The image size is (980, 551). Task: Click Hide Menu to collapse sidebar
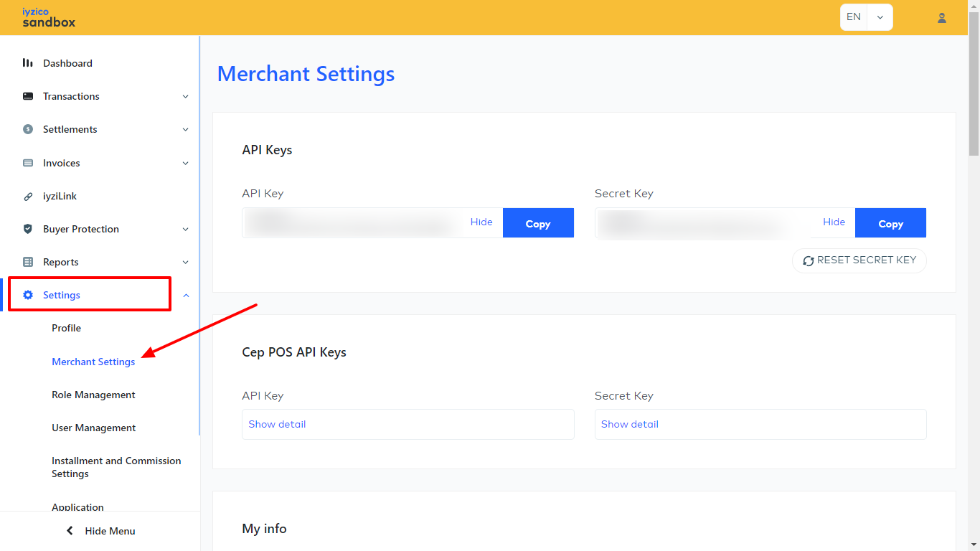(100, 531)
